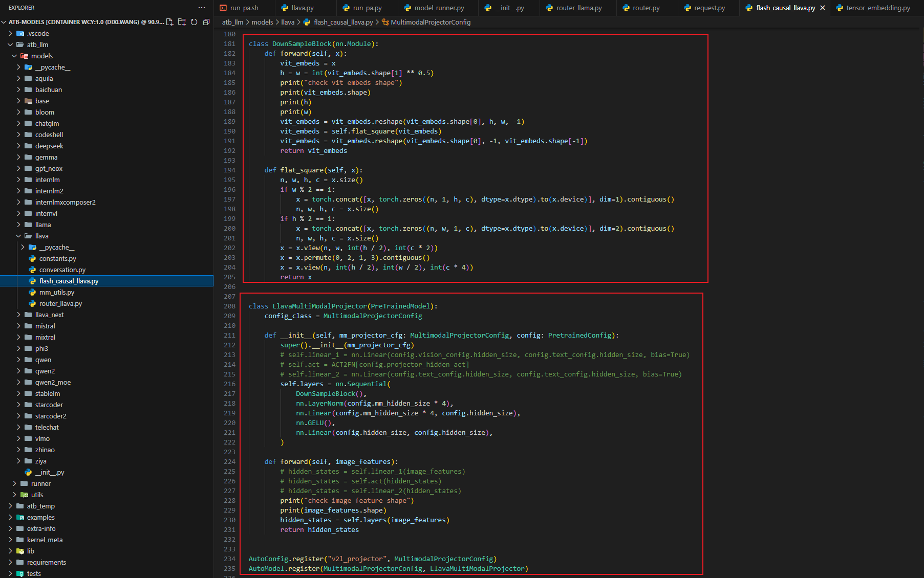924x578 pixels.
Task: Collapse the ATB-MODELS root section
Action: [x=4, y=22]
